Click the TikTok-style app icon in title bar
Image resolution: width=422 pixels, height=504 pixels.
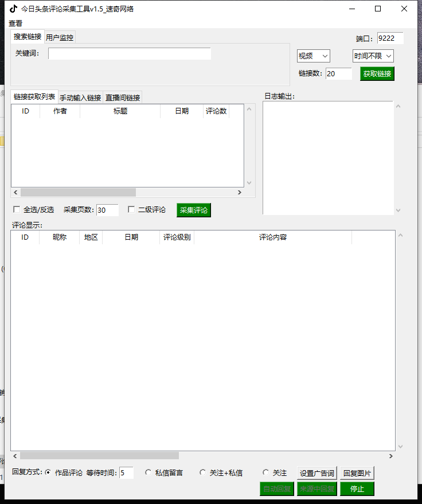(13, 9)
